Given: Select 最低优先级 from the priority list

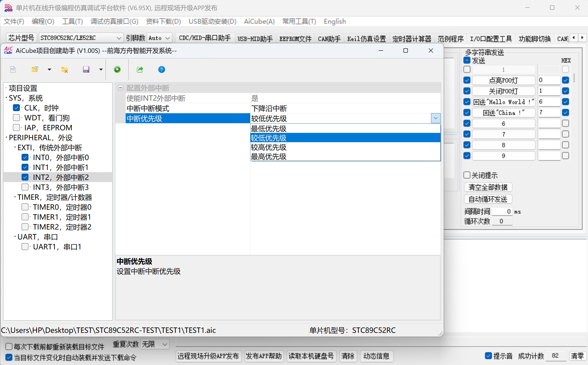Looking at the screenshot, I should 345,128.
